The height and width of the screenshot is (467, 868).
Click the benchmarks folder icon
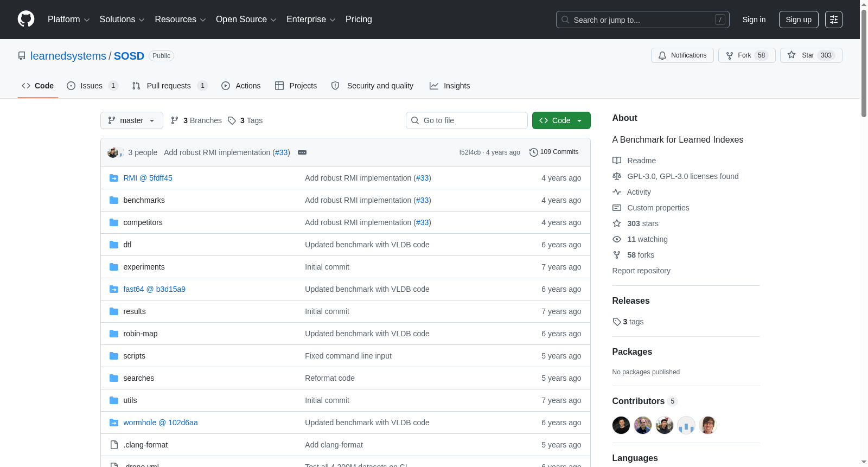(114, 200)
